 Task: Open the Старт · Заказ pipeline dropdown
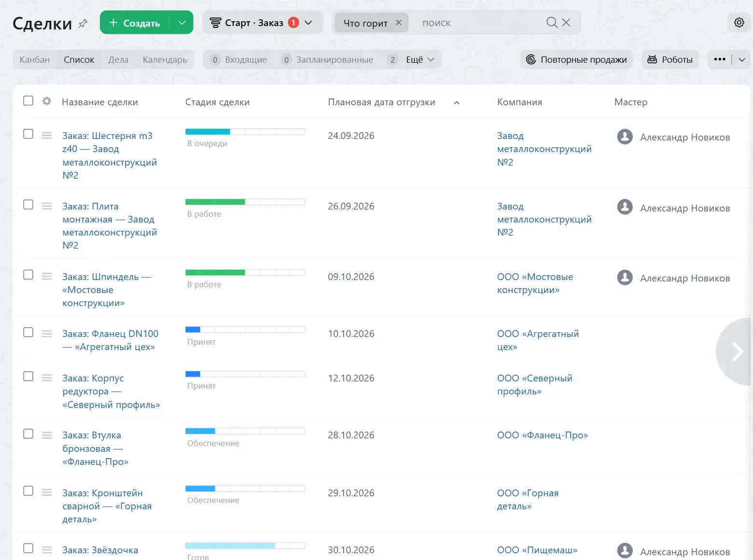click(x=262, y=23)
